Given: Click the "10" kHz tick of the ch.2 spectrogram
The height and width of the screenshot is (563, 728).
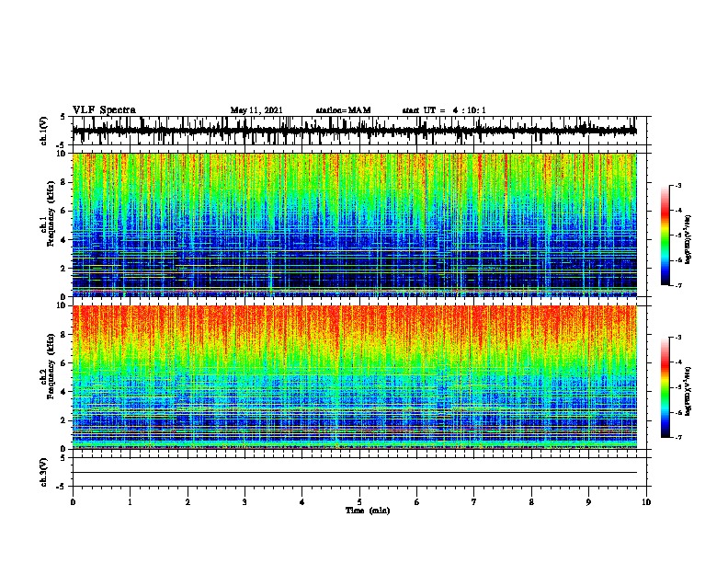Looking at the screenshot, I should click(63, 305).
